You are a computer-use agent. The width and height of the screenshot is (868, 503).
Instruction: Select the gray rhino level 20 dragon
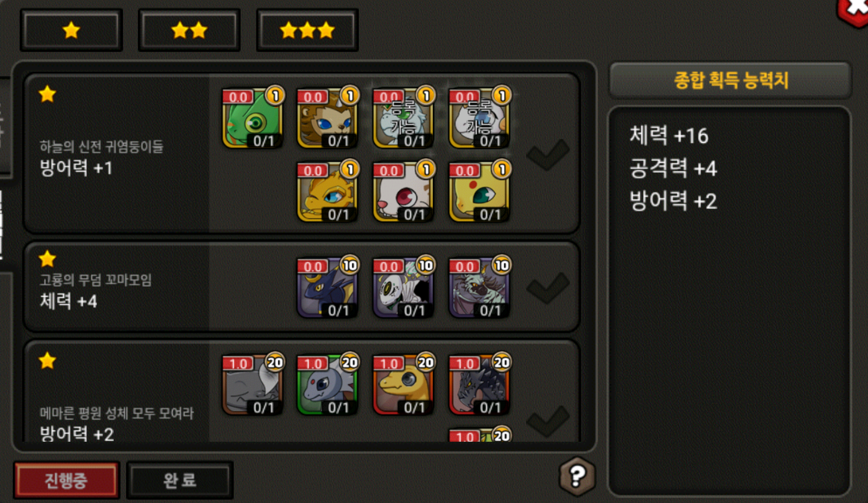(x=253, y=385)
